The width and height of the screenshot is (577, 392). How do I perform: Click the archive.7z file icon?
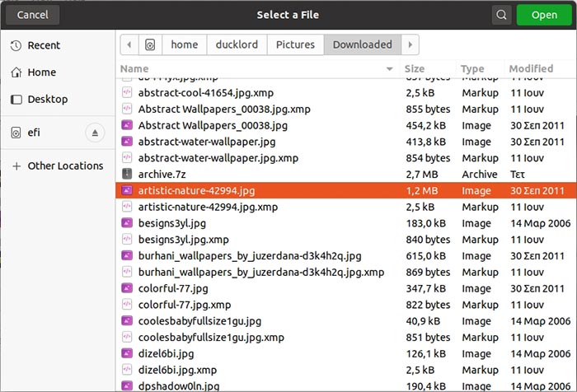(127, 175)
